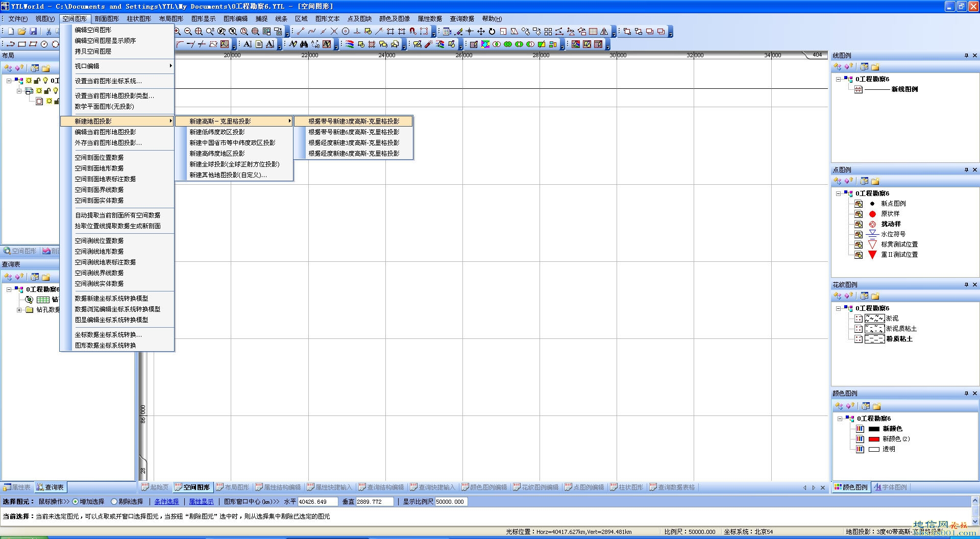Click the white 透明 color swatch

pos(874,450)
